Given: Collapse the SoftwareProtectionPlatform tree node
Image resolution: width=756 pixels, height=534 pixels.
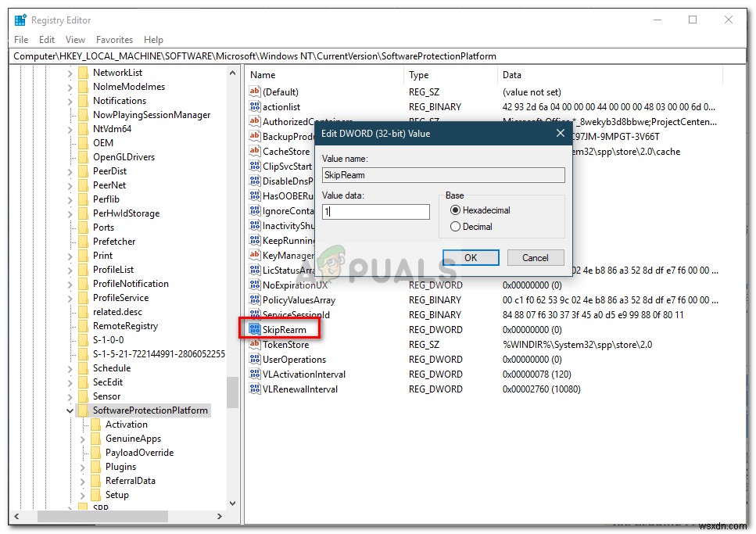Looking at the screenshot, I should 70,410.
